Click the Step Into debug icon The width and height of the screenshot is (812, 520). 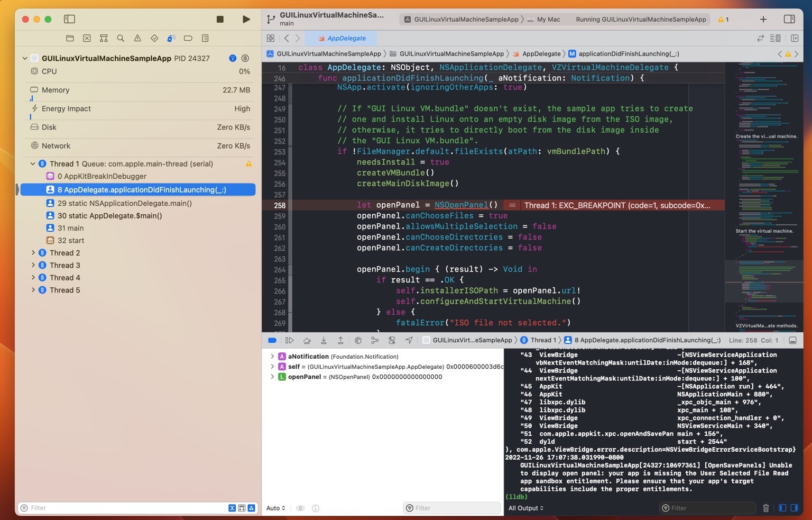click(x=324, y=340)
